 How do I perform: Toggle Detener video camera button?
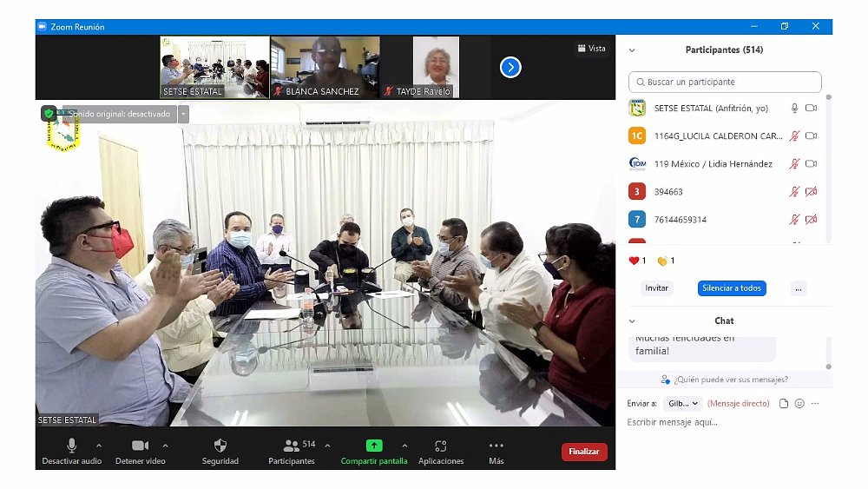140,446
